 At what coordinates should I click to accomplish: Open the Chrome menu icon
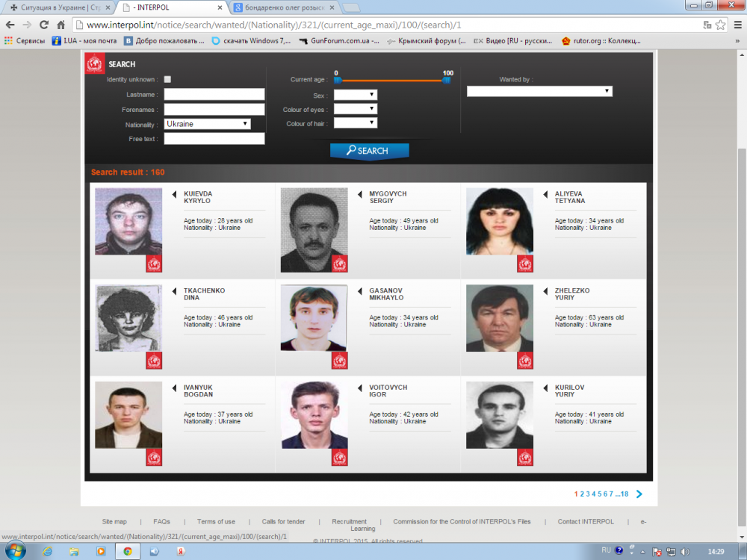tap(737, 25)
